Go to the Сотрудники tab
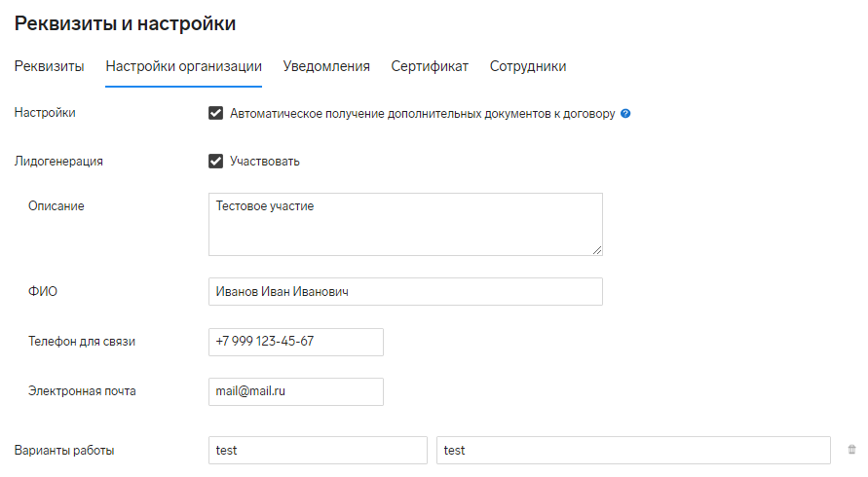 click(x=528, y=66)
